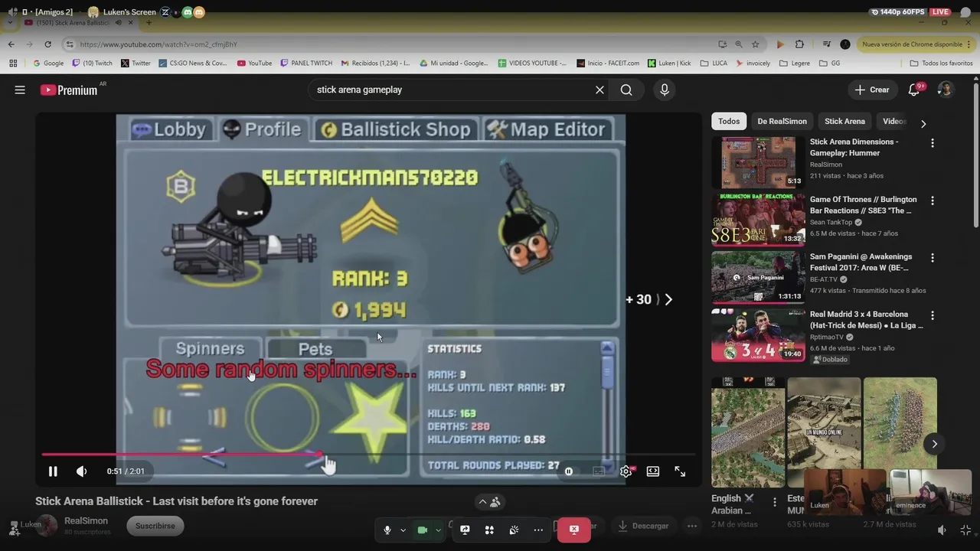Open the RealSimon channel name
The image size is (980, 551).
[86, 520]
